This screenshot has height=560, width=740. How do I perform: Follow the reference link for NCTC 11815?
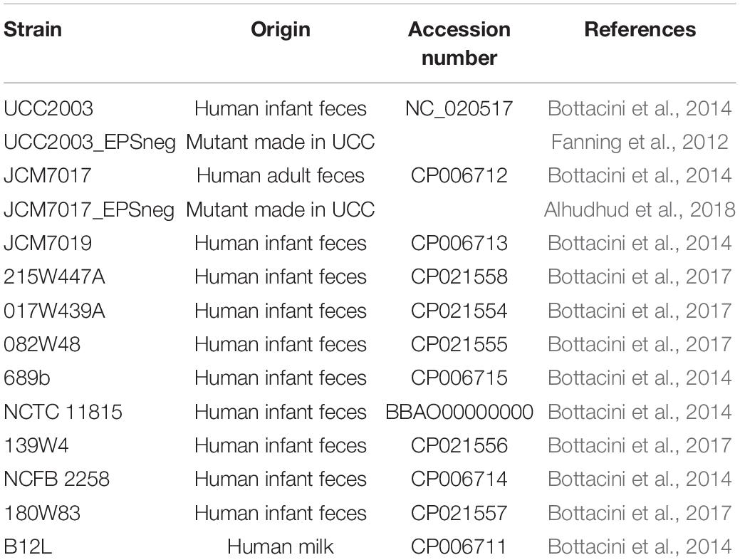click(640, 411)
